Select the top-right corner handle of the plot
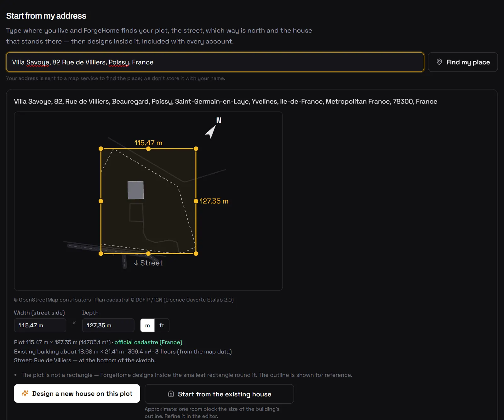 tap(196, 149)
